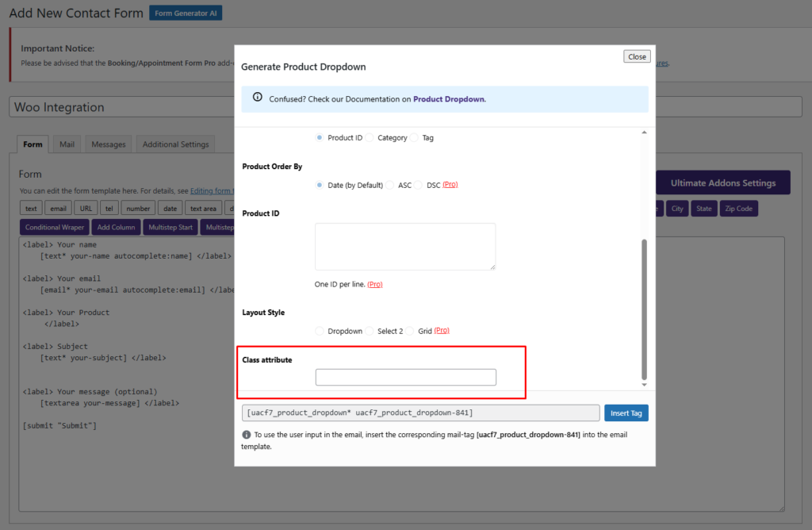Focus the Class attribute input field
The image size is (812, 530).
pos(405,377)
